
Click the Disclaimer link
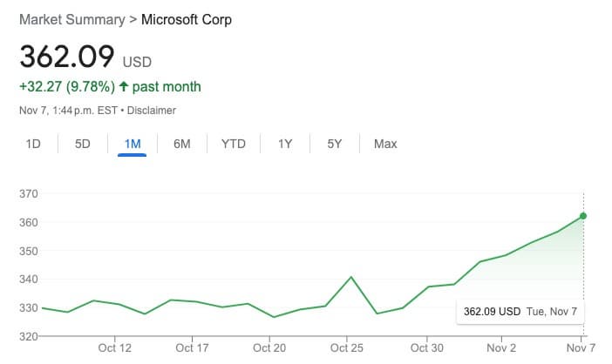tap(154, 111)
